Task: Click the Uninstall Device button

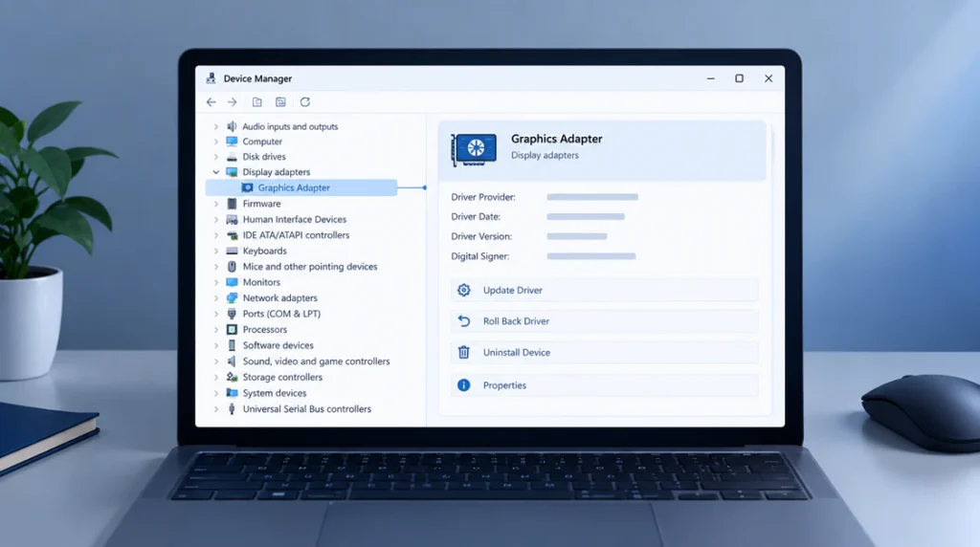Action: (604, 353)
